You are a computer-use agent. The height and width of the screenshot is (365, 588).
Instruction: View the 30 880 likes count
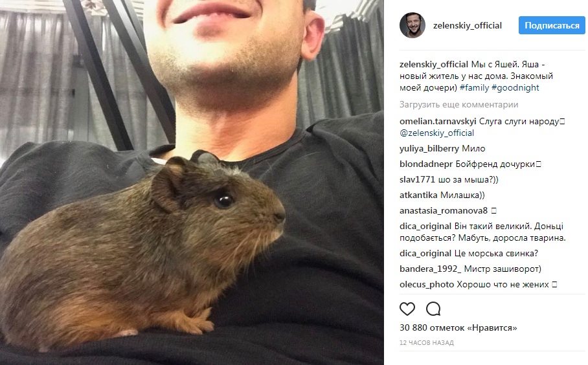[x=458, y=328]
